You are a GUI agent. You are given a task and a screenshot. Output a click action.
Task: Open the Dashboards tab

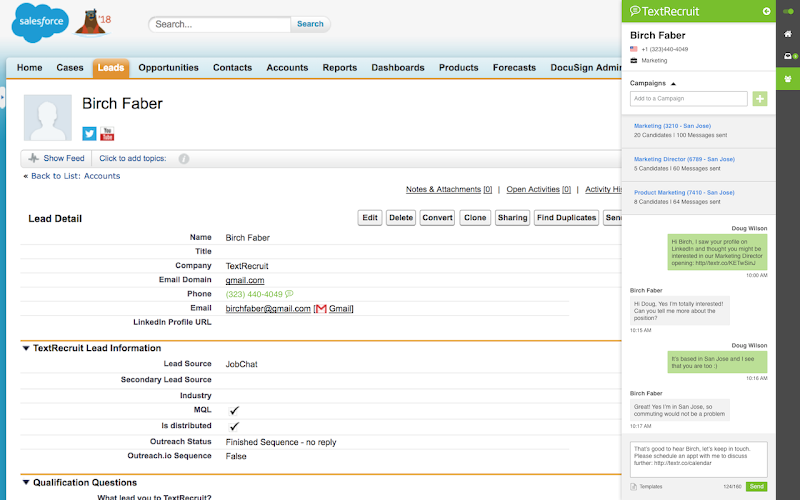pyautogui.click(x=398, y=68)
